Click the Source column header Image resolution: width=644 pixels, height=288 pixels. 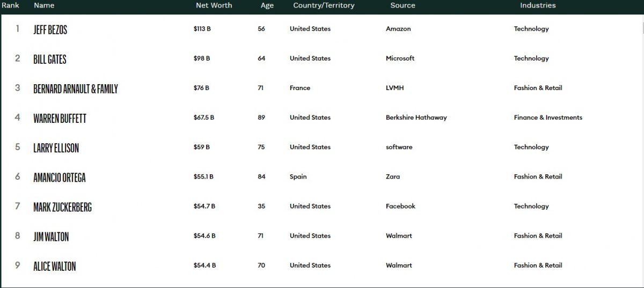(402, 5)
